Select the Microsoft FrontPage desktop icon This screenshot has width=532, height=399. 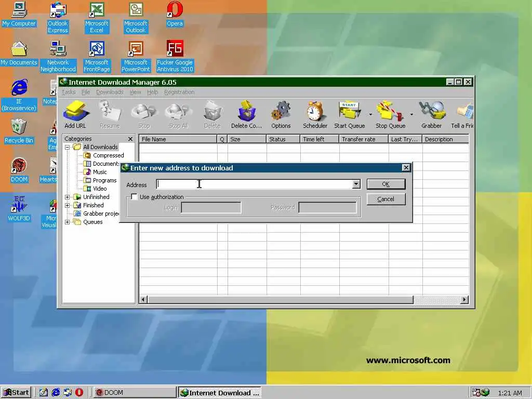(x=97, y=57)
